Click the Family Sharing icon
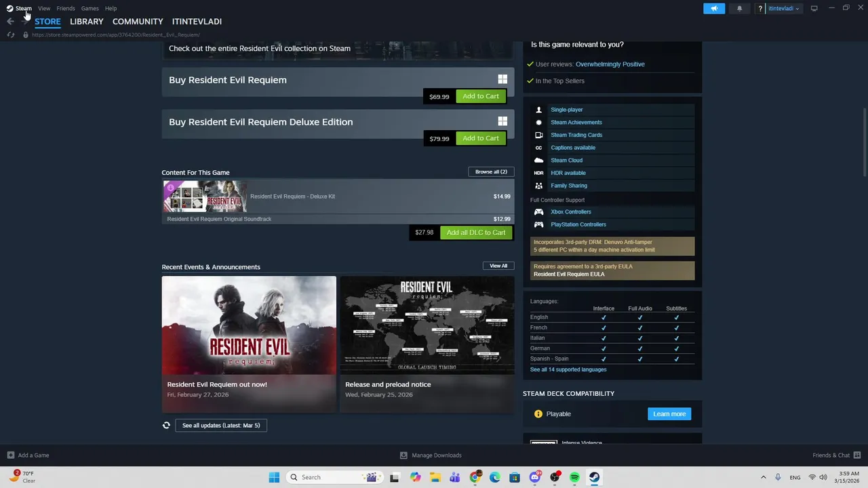Screen dimensions: 868x488 tap(538, 186)
